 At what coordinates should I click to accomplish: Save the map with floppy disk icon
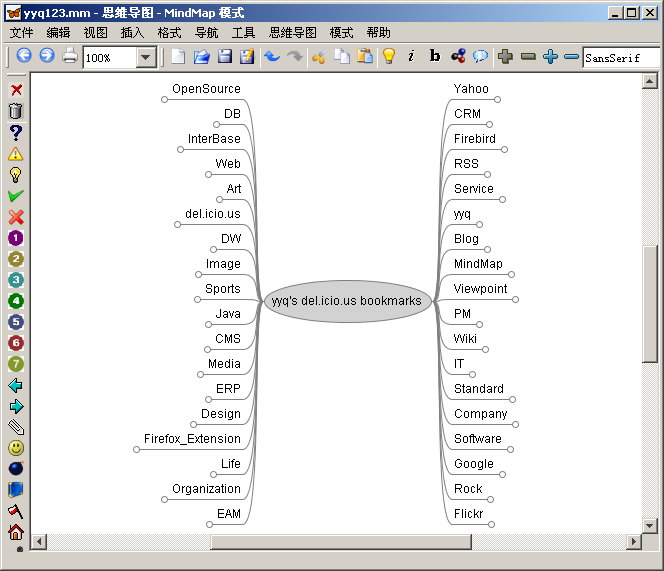coord(225,56)
